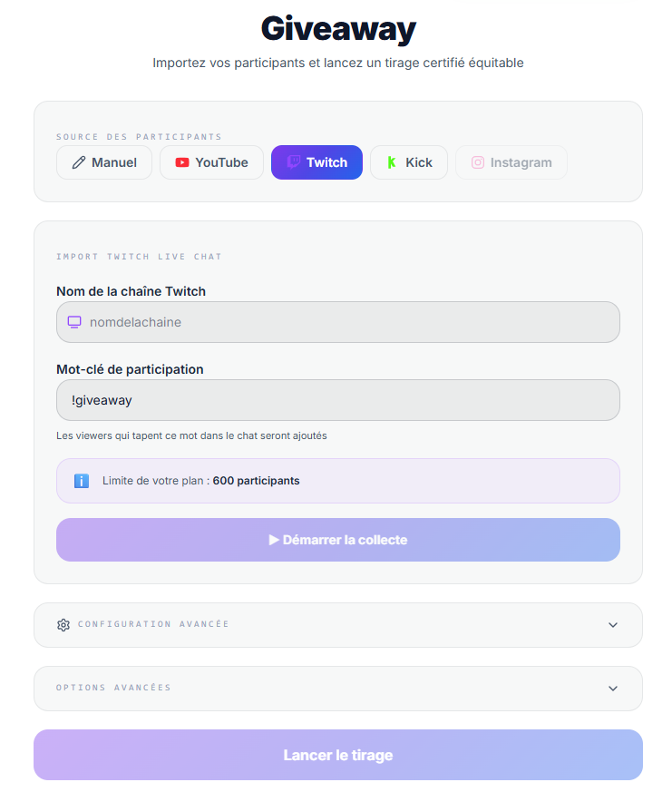This screenshot has width=672, height=792.
Task: Click the gear icon beside Configuration avancée
Action: (x=63, y=625)
